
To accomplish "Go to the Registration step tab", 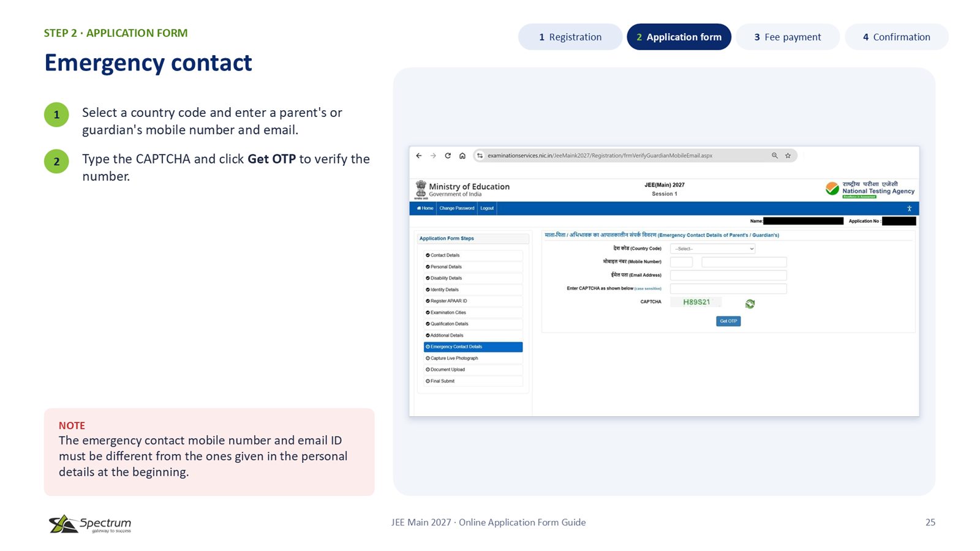I will point(570,37).
